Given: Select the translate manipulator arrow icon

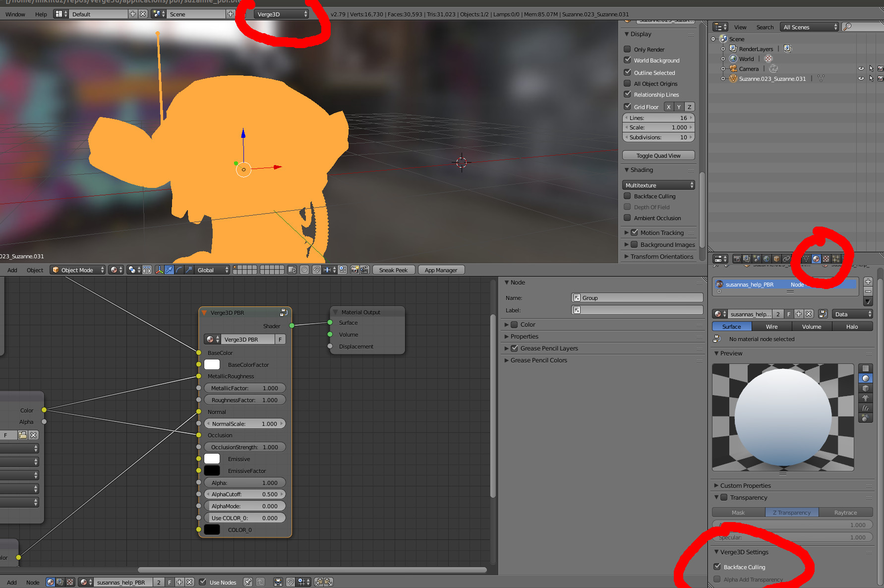Looking at the screenshot, I should [169, 270].
